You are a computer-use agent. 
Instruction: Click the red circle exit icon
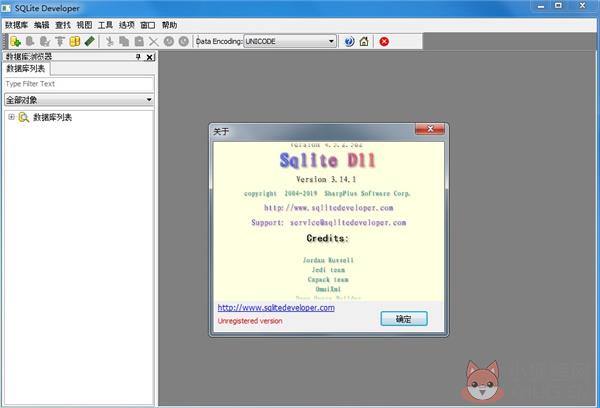click(x=384, y=41)
